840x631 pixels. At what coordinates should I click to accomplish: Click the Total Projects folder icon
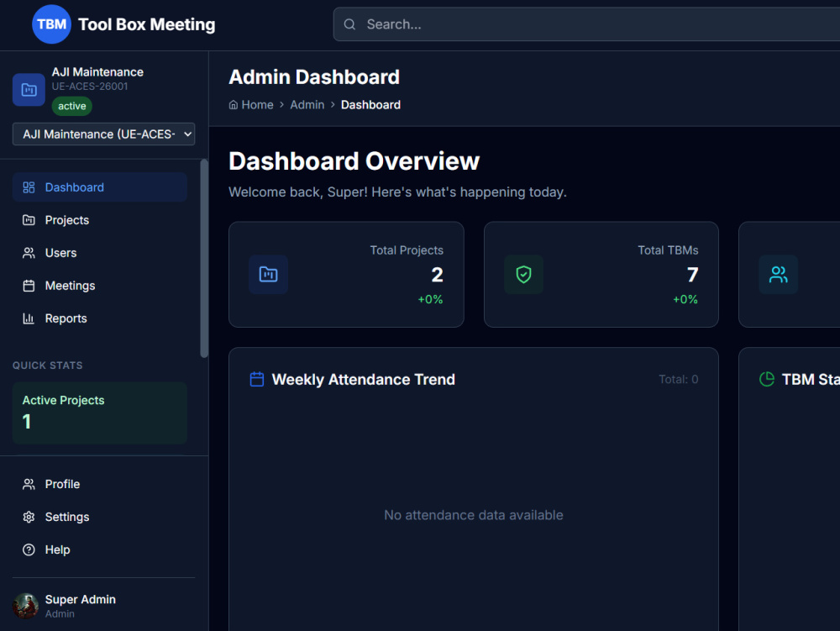click(x=269, y=274)
